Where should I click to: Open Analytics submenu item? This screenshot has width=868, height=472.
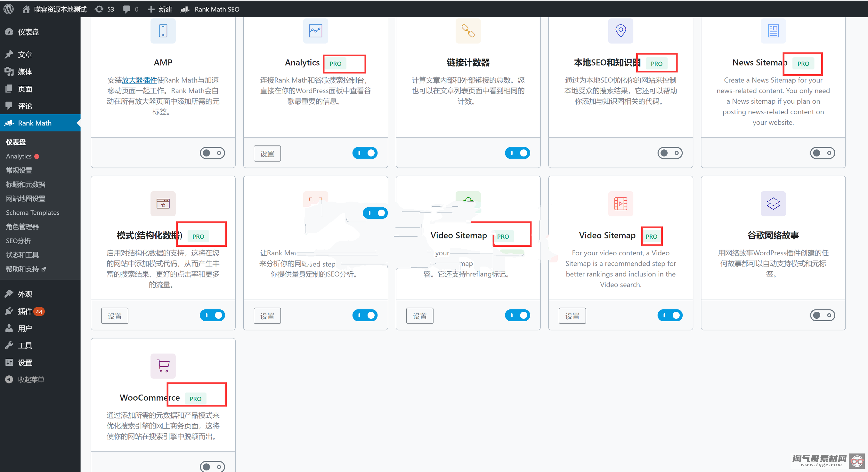point(19,156)
